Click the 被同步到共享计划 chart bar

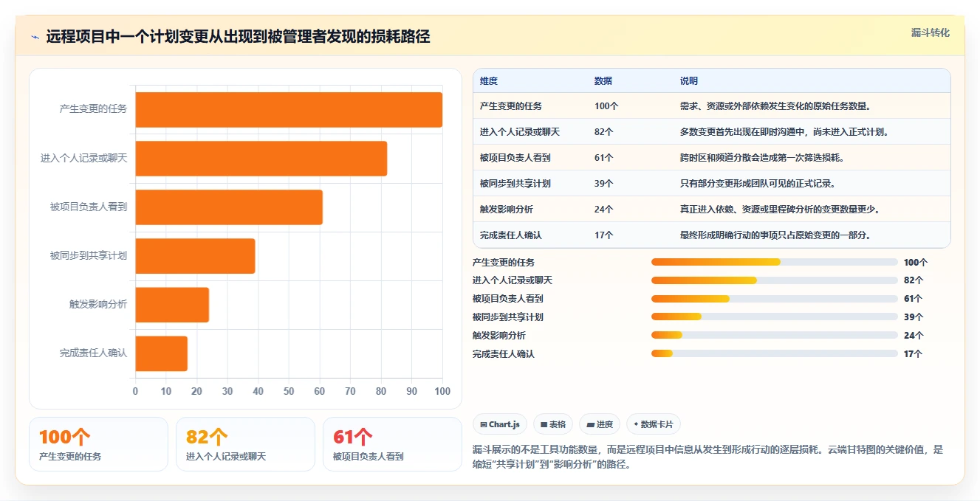tap(195, 256)
